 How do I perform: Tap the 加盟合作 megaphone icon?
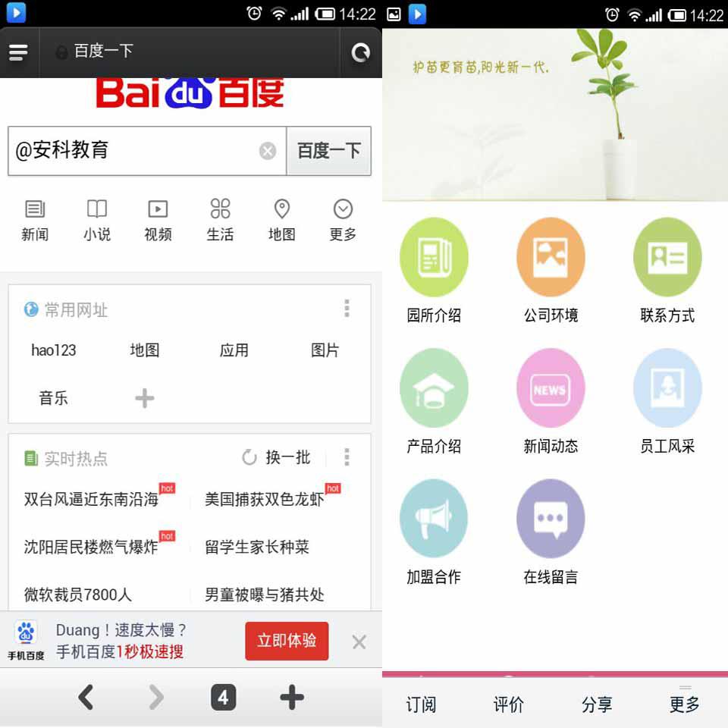click(434, 519)
